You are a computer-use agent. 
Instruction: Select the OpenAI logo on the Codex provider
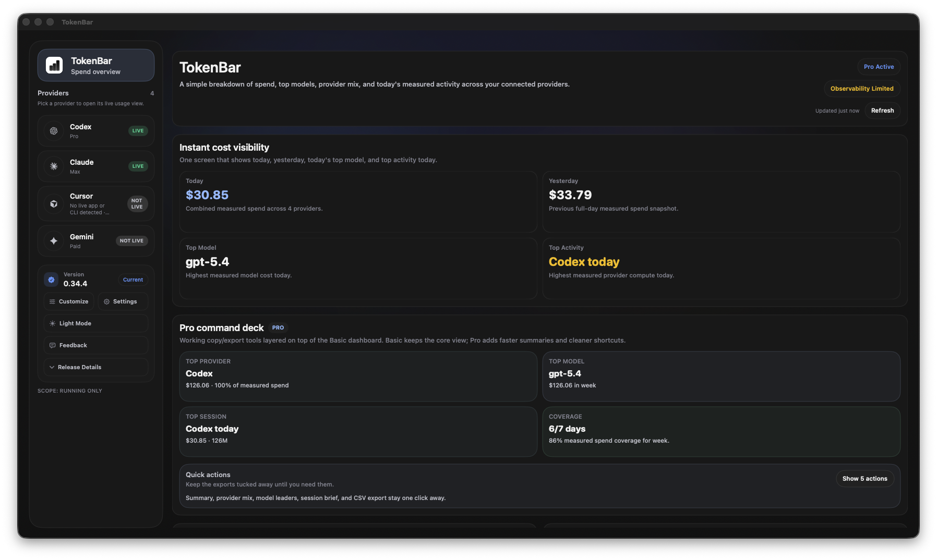click(54, 130)
